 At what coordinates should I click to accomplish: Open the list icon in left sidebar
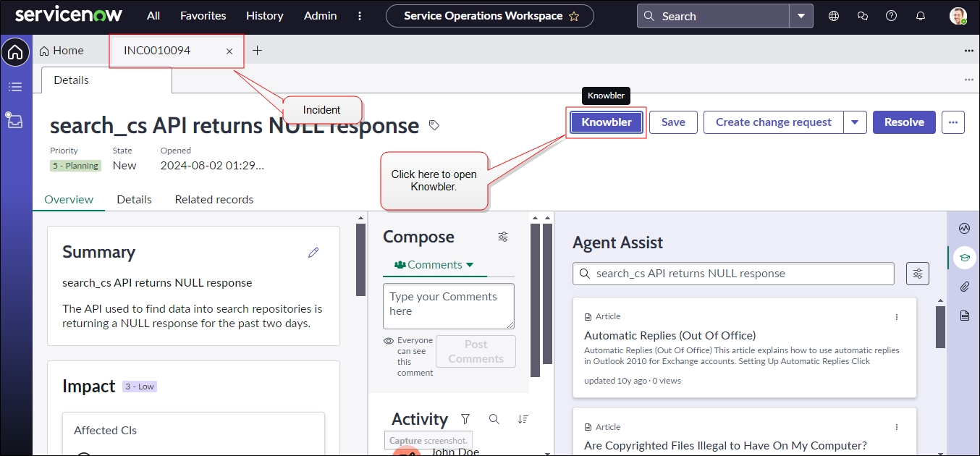pos(15,87)
